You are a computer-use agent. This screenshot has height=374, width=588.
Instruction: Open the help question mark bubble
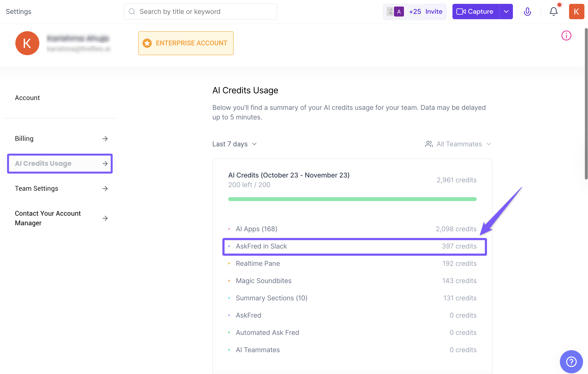click(571, 362)
